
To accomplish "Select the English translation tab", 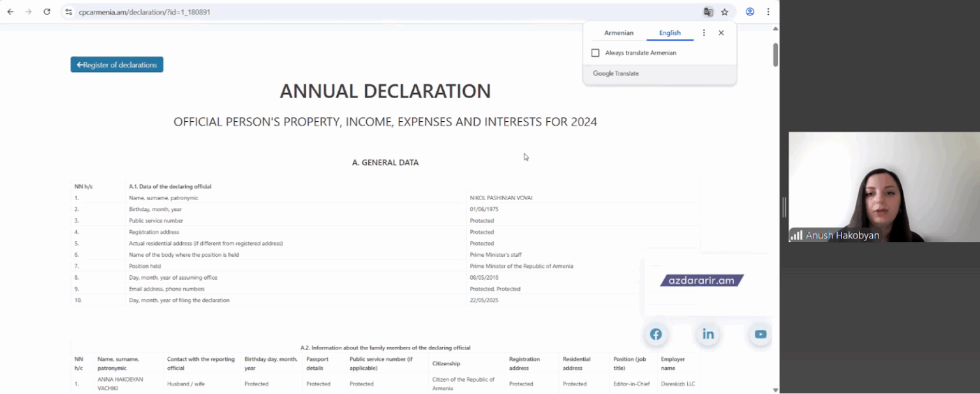I will tap(669, 33).
